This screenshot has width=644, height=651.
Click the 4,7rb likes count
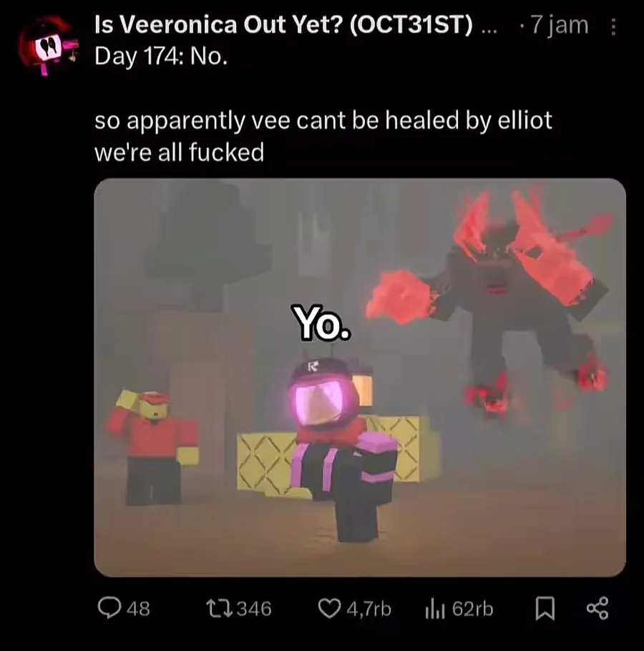(x=369, y=609)
